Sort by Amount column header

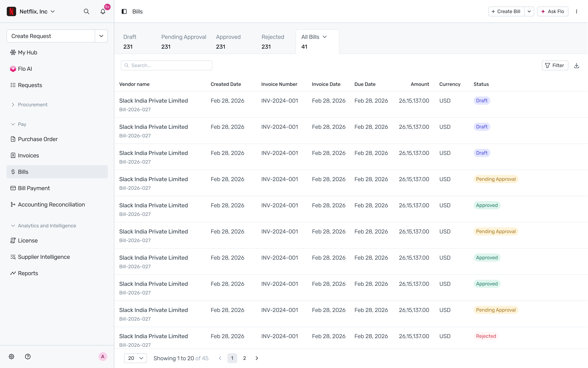(x=420, y=84)
